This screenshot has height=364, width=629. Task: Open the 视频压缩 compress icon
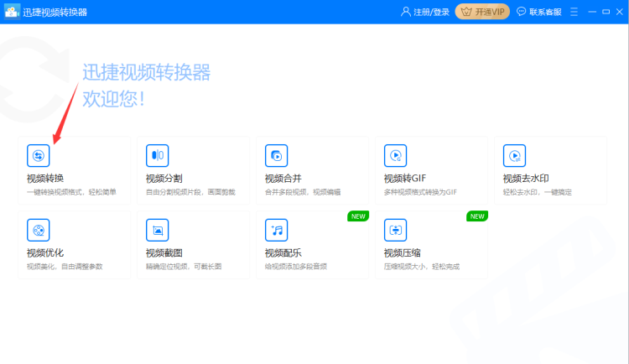point(396,230)
